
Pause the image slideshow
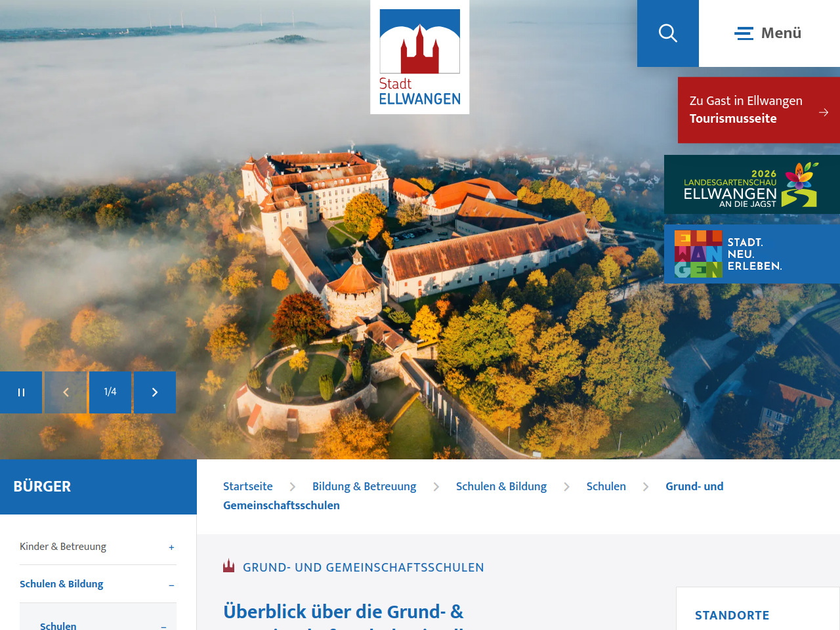(x=21, y=392)
